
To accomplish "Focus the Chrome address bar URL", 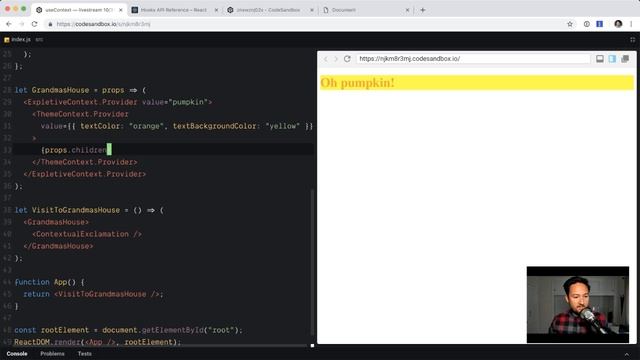I will point(103,24).
